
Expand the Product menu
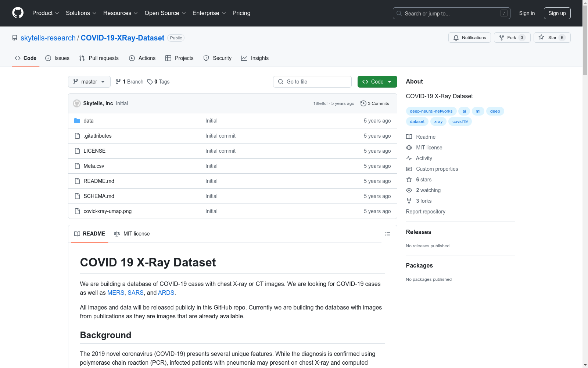click(46, 13)
